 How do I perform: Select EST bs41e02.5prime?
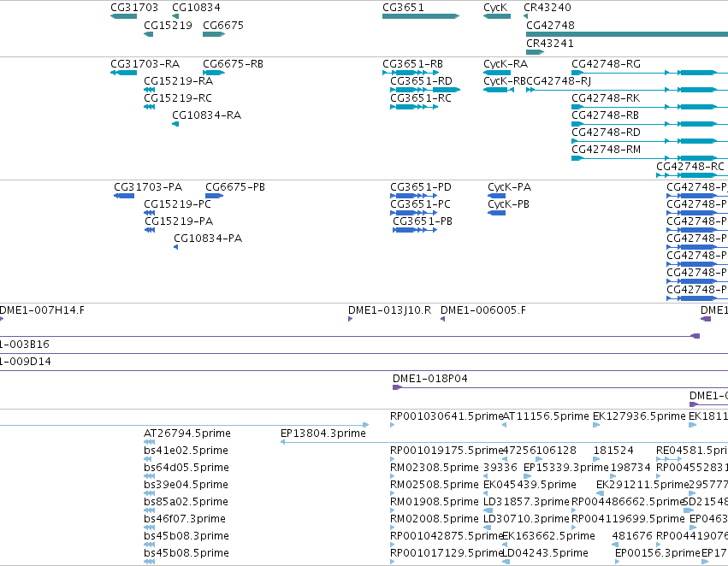186,451
